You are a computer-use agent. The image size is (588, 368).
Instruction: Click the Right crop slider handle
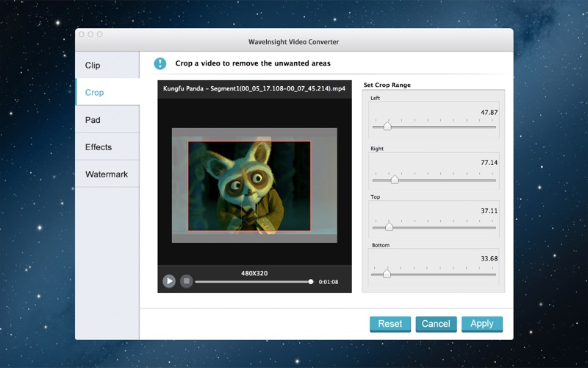[x=395, y=180]
